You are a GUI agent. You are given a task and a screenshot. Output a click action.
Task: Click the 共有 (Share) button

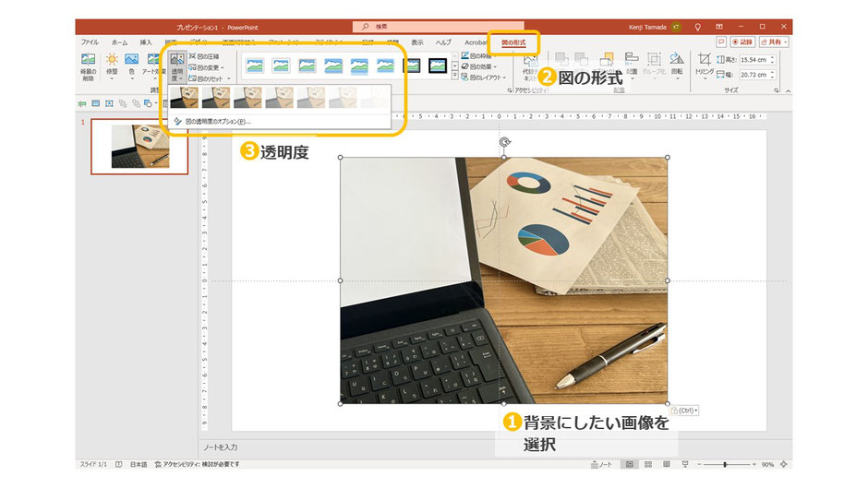tap(773, 42)
